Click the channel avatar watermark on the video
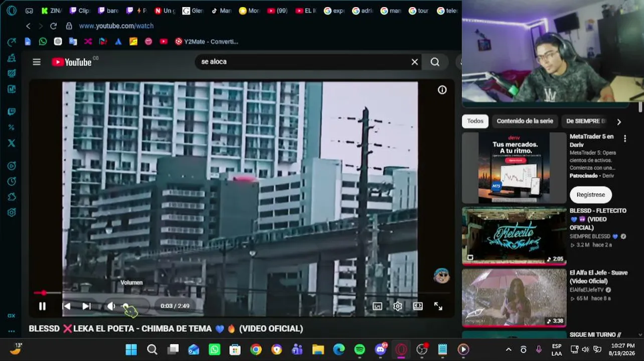644x361 pixels. tap(441, 276)
